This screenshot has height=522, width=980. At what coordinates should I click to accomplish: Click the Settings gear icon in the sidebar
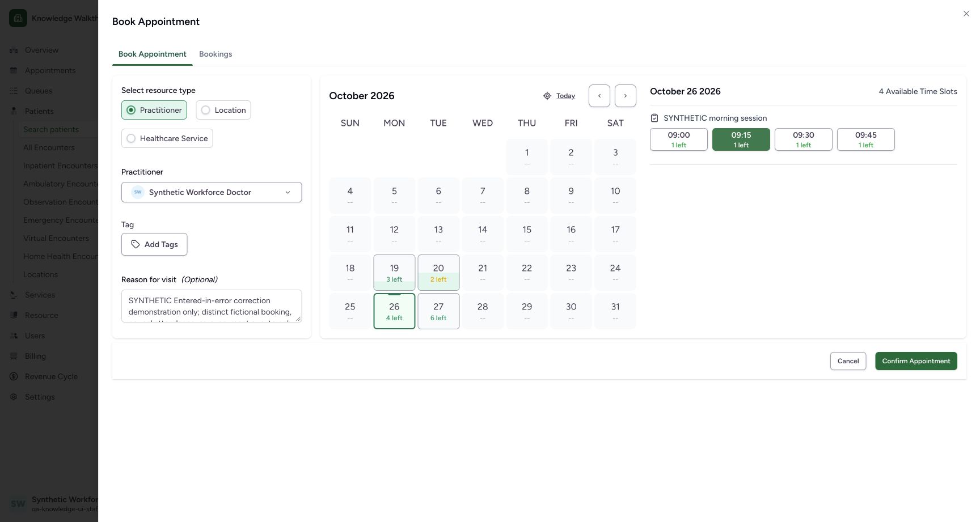(14, 397)
